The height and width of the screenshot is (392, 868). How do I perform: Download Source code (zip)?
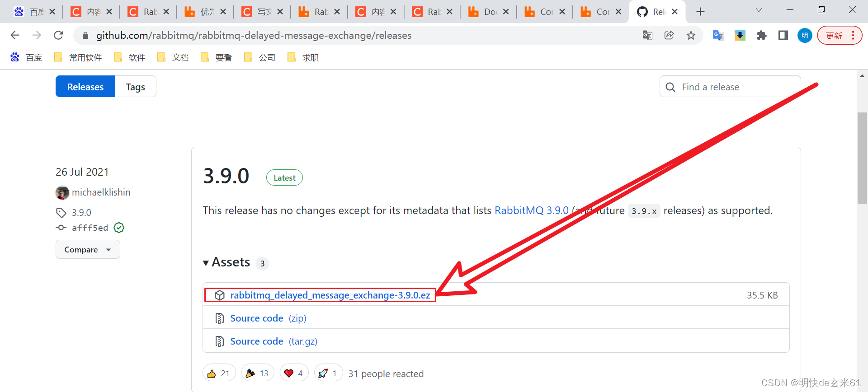click(268, 318)
